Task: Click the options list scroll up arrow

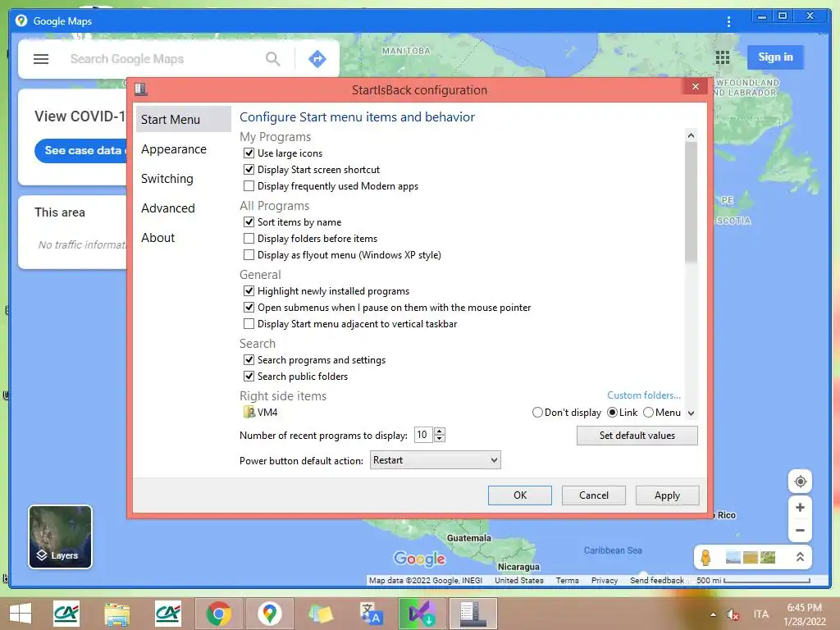Action: (691, 135)
